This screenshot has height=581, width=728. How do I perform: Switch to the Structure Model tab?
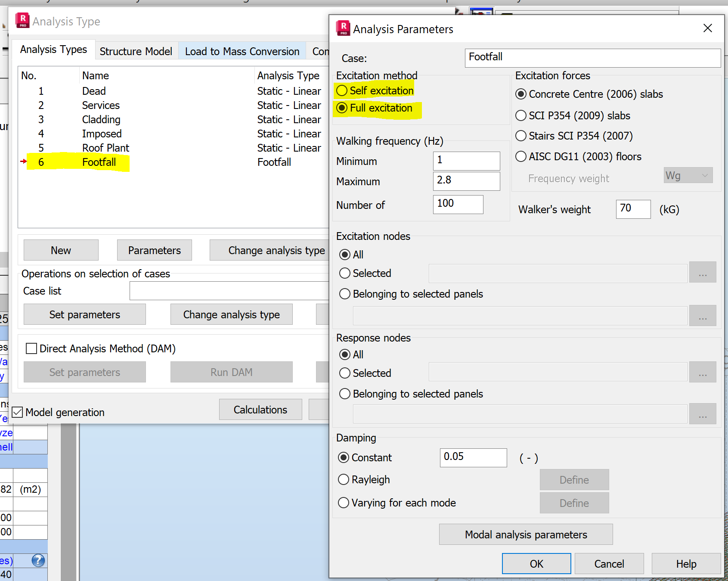point(136,51)
